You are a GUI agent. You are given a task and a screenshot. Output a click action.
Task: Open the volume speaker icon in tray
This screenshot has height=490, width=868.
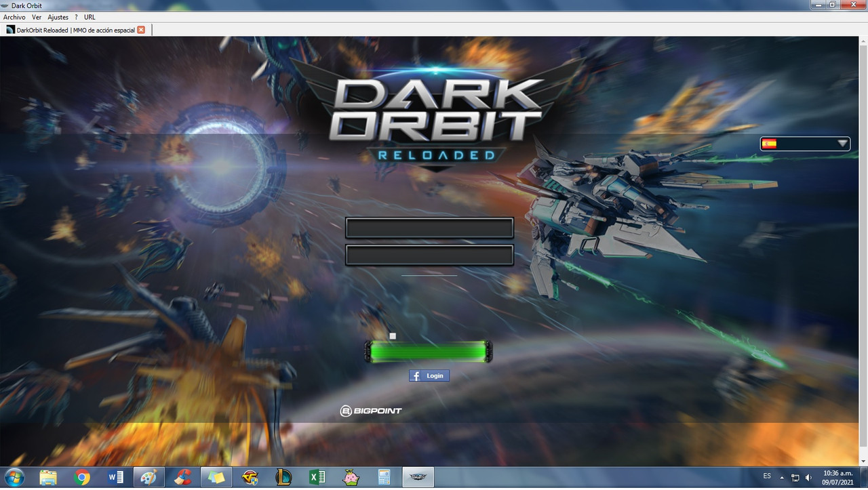pyautogui.click(x=808, y=477)
